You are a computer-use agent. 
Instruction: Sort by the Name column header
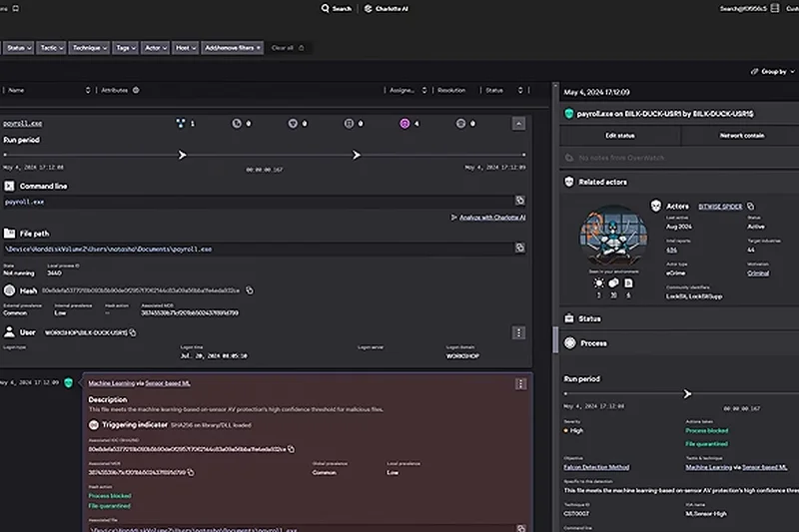16,90
